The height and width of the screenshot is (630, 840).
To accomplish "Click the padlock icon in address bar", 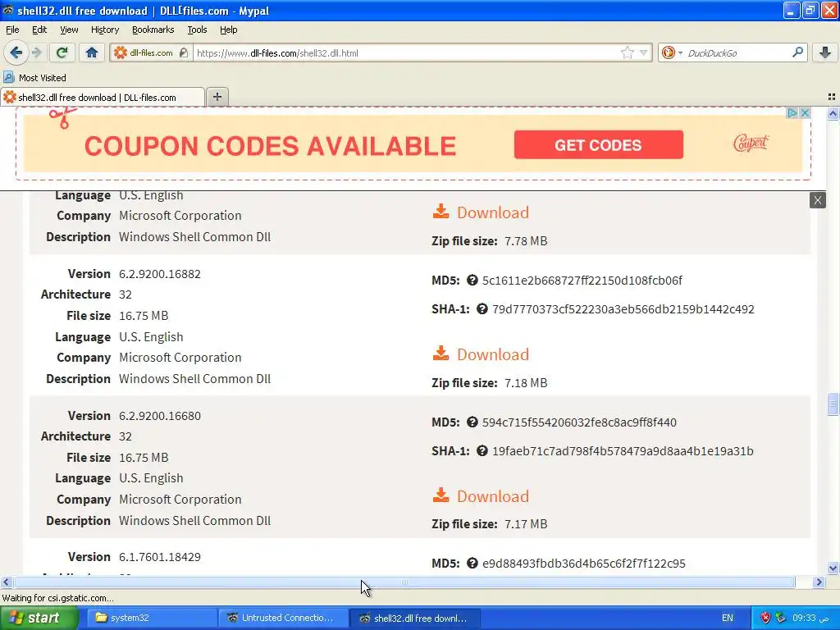I will point(184,52).
